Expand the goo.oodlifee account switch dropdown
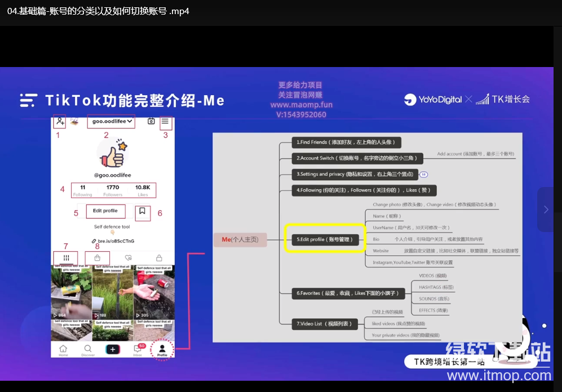562x392 pixels. tap(112, 121)
